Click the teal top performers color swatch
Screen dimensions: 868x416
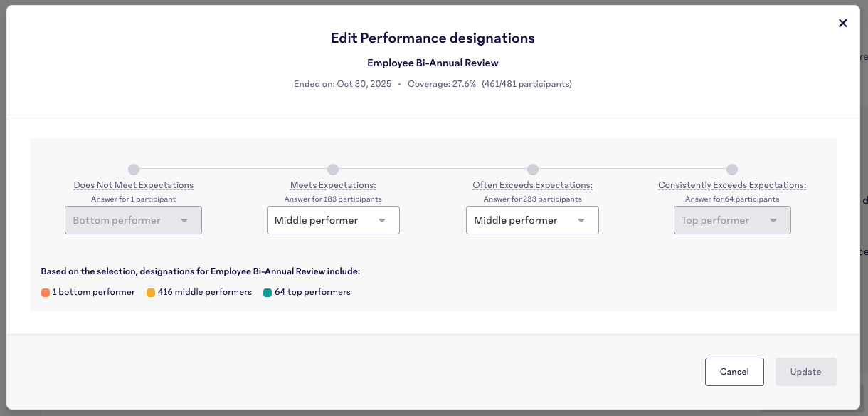pos(268,292)
